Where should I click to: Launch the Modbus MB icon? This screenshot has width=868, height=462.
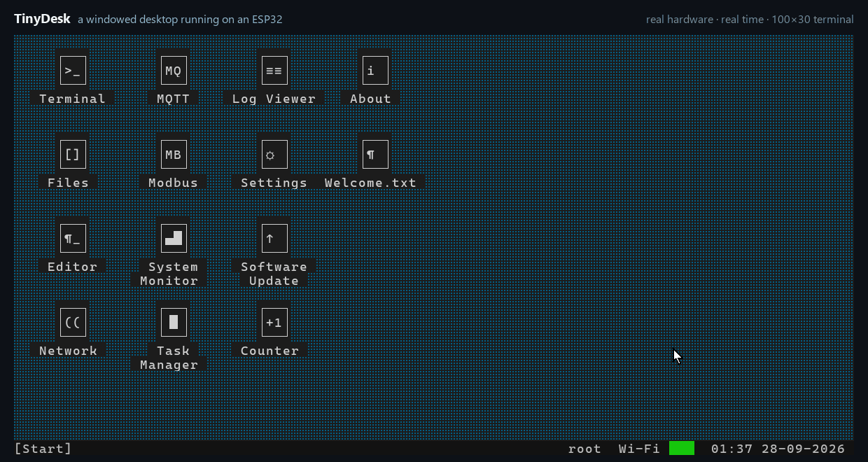point(174,155)
